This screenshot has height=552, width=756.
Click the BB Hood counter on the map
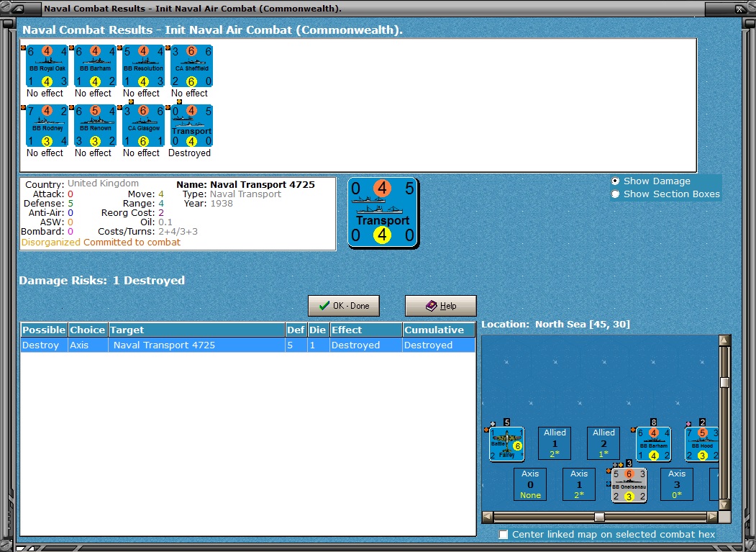[702, 444]
